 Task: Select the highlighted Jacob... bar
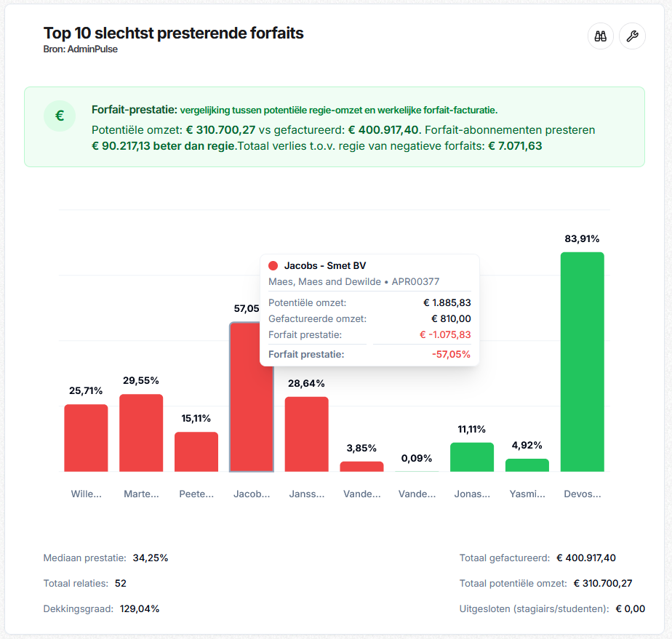pyautogui.click(x=252, y=397)
